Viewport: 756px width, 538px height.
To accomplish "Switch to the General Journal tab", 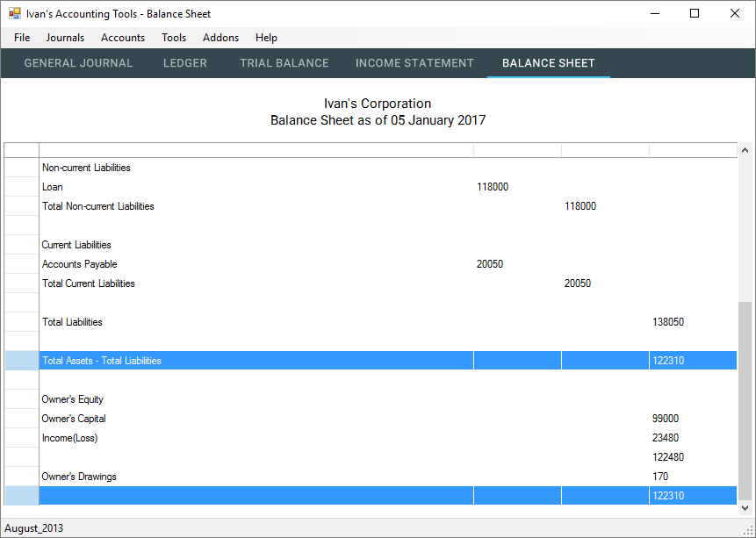I will point(78,63).
